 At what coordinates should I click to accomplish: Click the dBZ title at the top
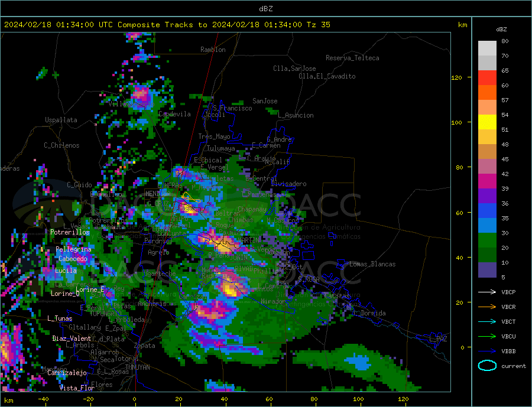(265, 9)
